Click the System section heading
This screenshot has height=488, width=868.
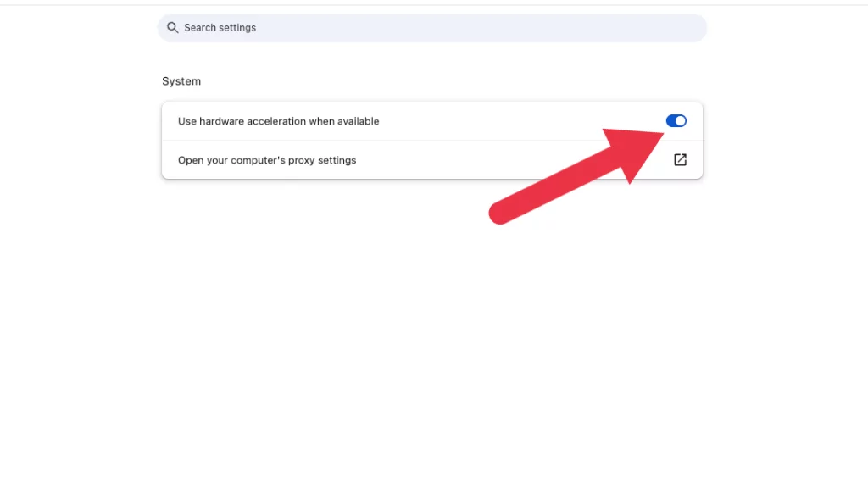point(181,81)
